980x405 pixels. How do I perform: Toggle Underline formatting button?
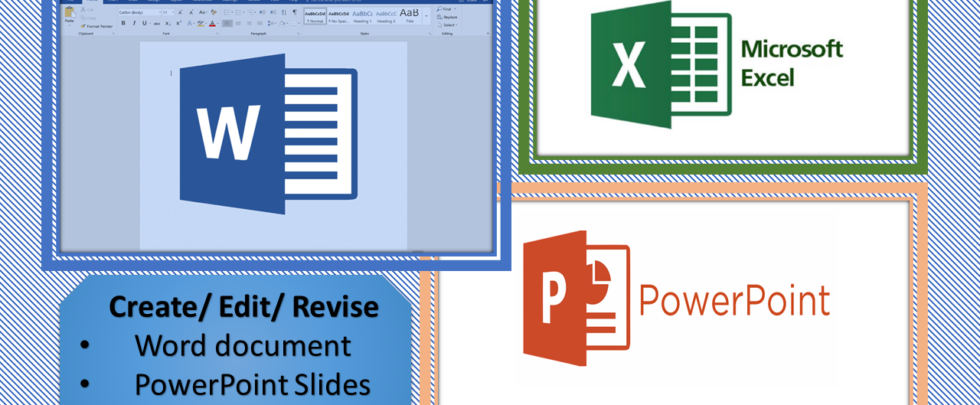144,23
